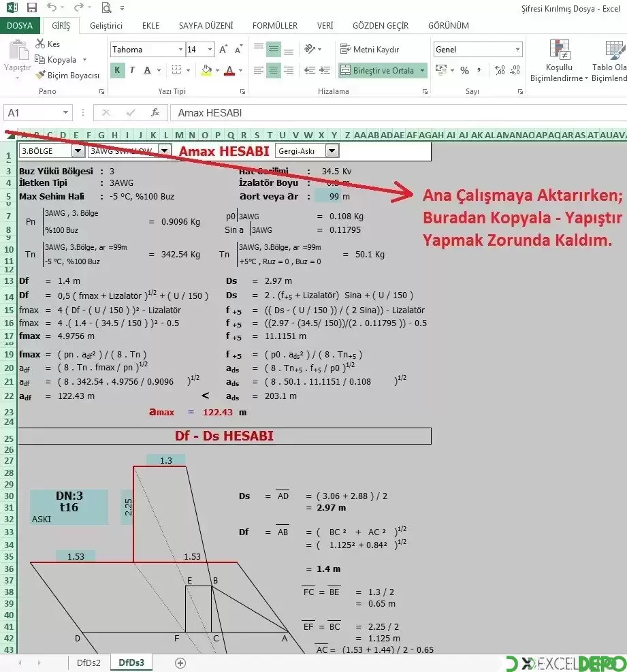
Task: Increase the number of decimal places
Action: 500,70
